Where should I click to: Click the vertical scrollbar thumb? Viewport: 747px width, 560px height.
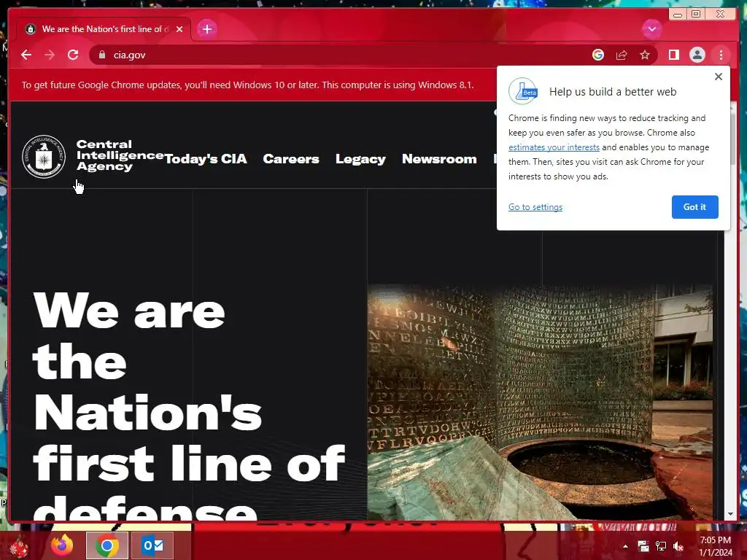click(732, 139)
